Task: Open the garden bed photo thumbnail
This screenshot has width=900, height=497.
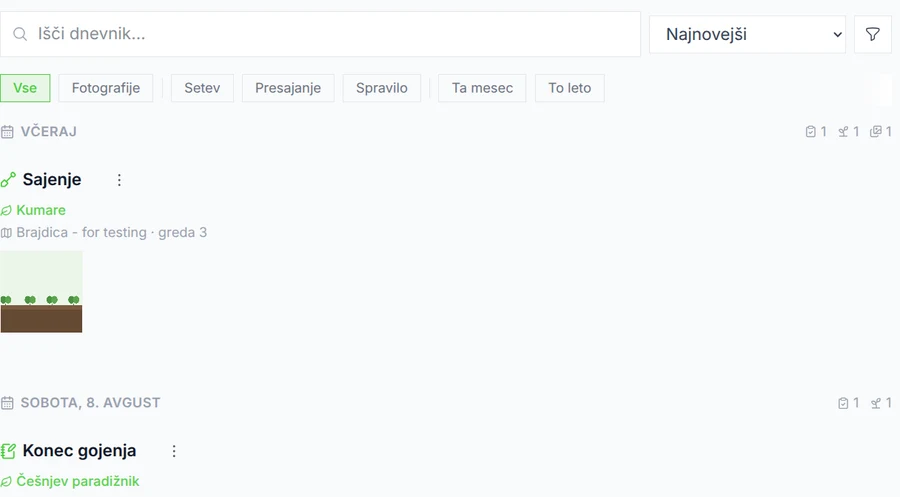Action: tap(41, 292)
